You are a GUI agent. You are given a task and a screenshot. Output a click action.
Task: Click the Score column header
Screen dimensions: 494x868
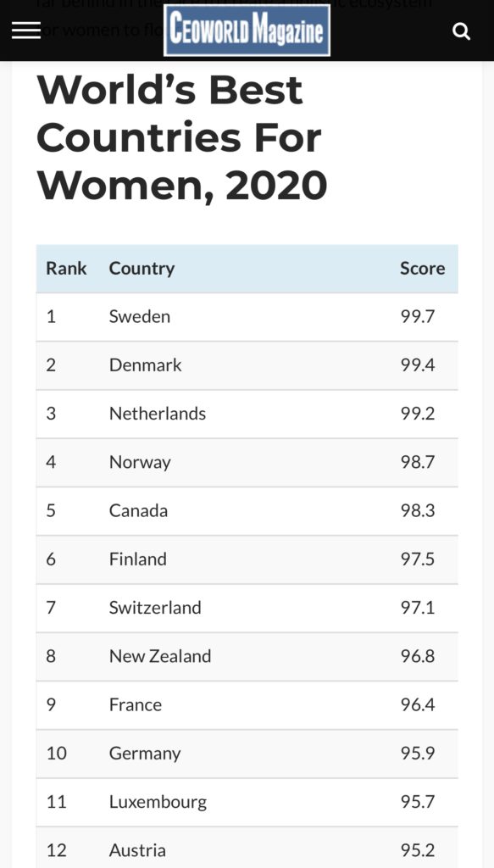coord(423,269)
